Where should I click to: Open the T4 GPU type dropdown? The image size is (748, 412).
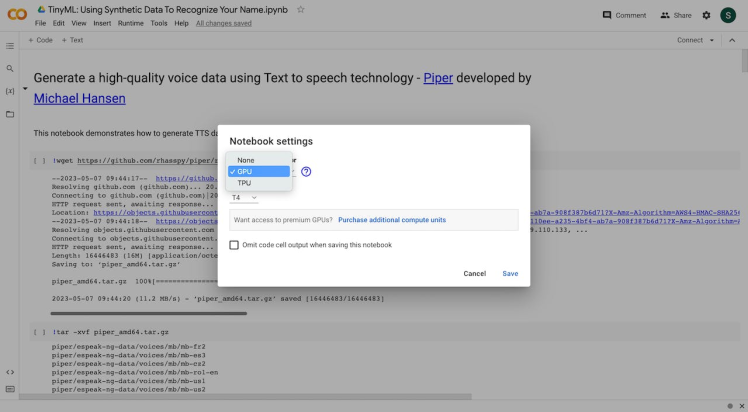pyautogui.click(x=244, y=197)
